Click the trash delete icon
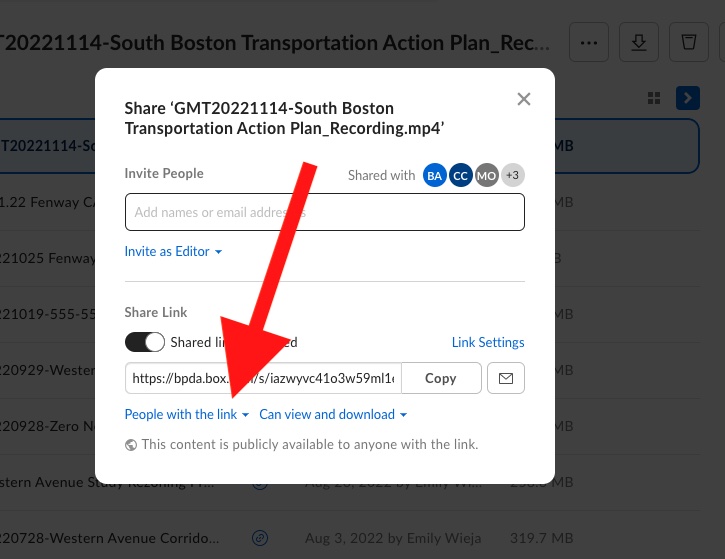 688,42
